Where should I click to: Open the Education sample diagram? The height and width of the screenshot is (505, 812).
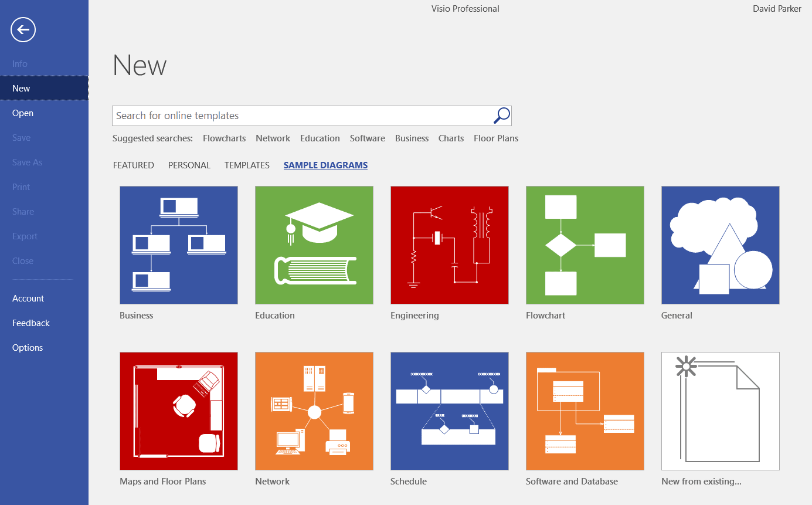[314, 245]
